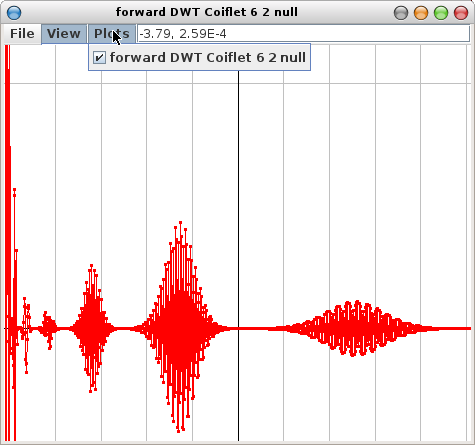
Task: Open the File menu
Action: tap(22, 34)
